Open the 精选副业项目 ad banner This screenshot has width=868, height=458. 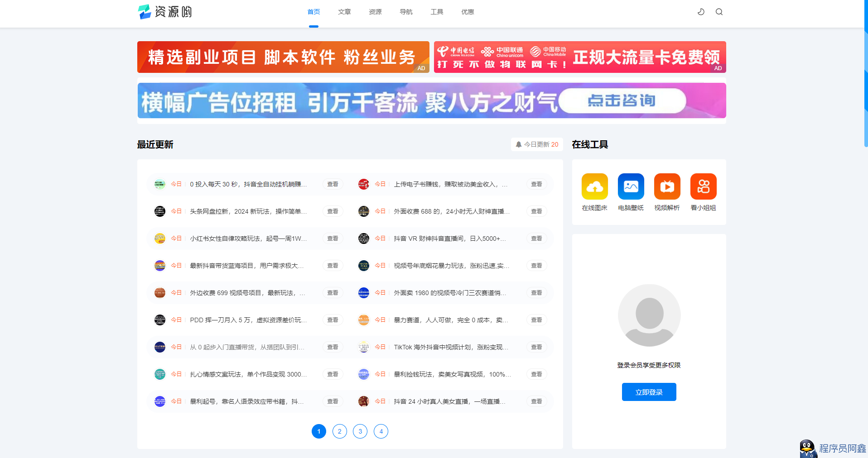point(283,57)
